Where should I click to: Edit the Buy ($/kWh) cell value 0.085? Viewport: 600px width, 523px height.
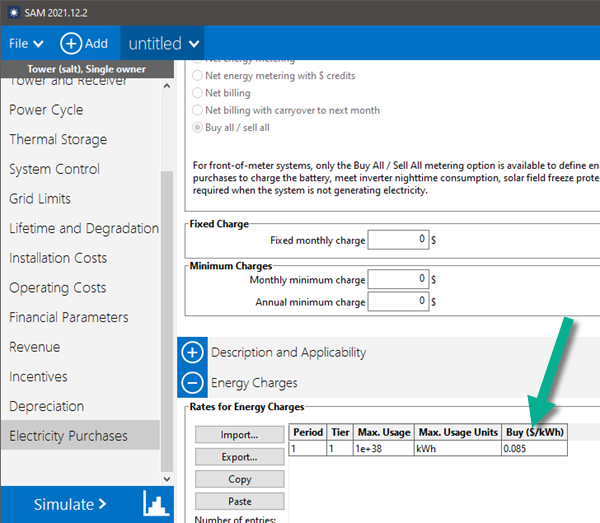(533, 449)
